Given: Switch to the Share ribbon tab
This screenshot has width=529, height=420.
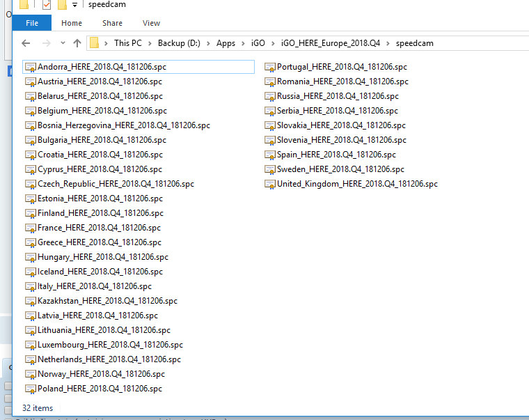Looking at the screenshot, I should 112,23.
